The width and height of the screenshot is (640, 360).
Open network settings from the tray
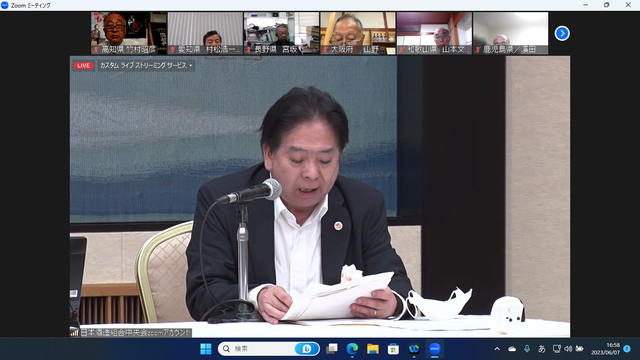pos(556,349)
